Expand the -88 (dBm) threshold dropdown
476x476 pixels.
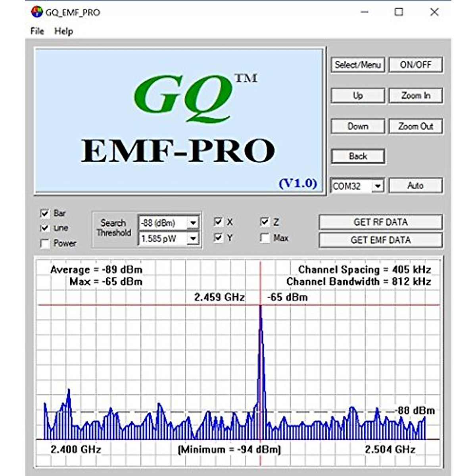(x=193, y=223)
